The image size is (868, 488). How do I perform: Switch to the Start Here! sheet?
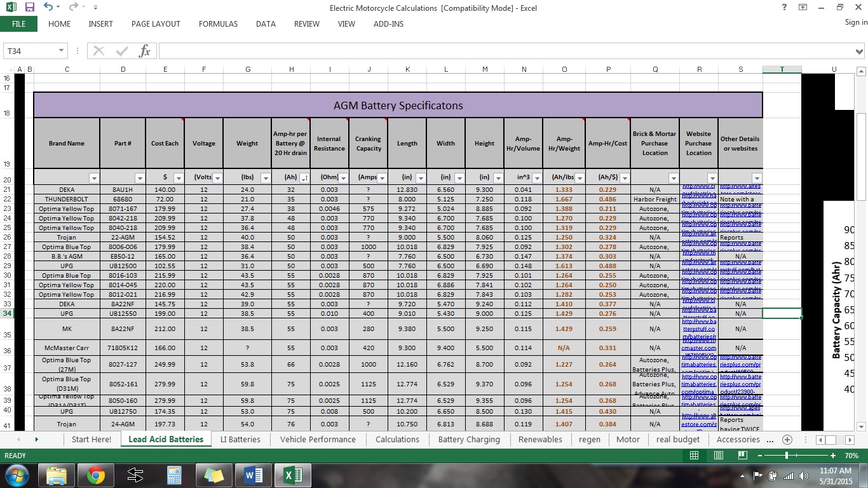pyautogui.click(x=92, y=439)
